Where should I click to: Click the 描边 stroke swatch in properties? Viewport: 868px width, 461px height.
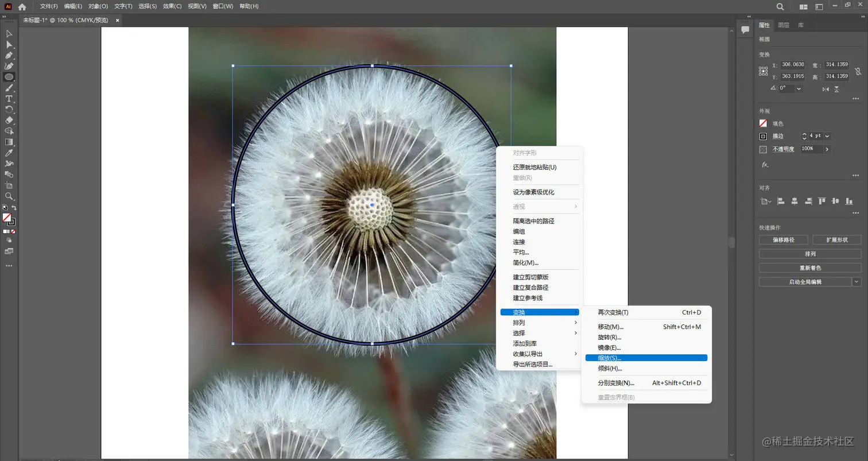point(763,136)
